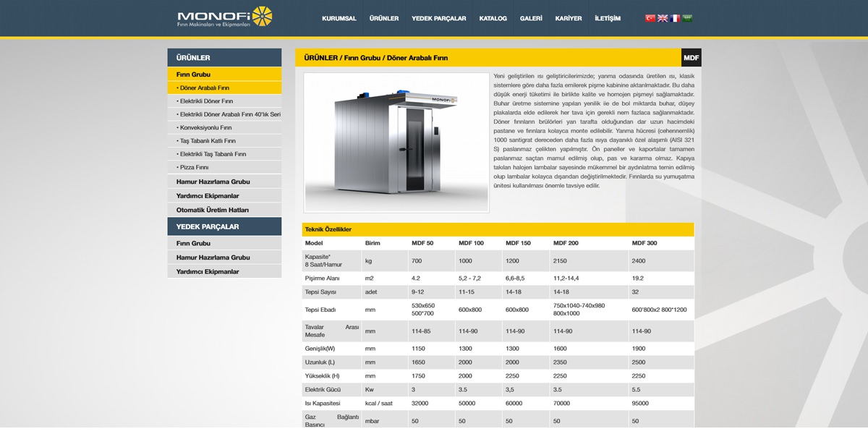The width and height of the screenshot is (868, 434).
Task: Click the MDF 200 column header
Action: 566,243
